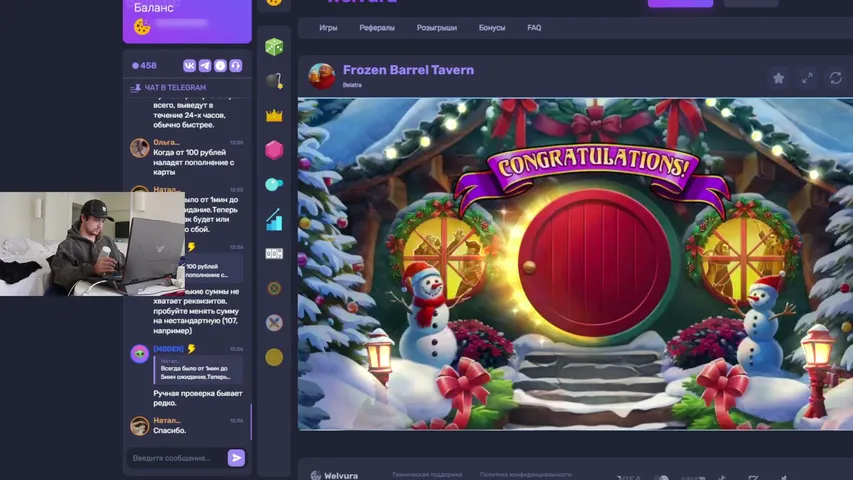Open the slot counter game icon
The image size is (853, 480).
274,254
